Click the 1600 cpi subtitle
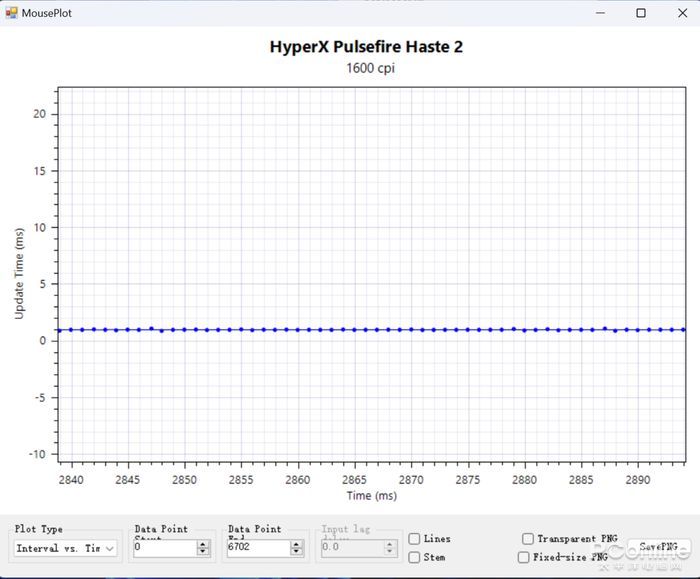 (x=371, y=68)
